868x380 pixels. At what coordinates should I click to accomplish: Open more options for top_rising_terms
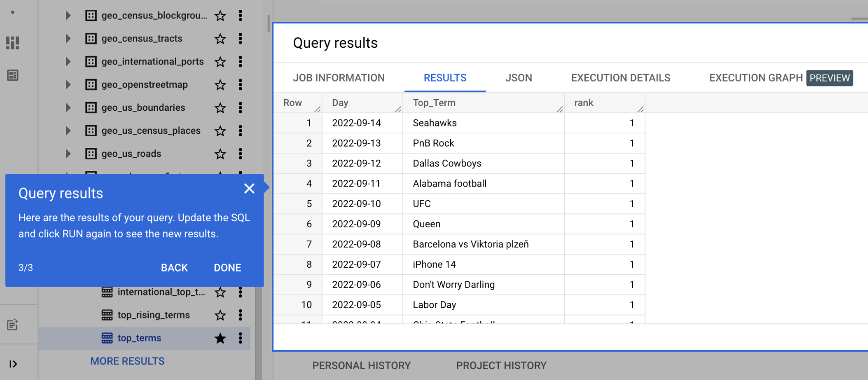click(x=240, y=315)
